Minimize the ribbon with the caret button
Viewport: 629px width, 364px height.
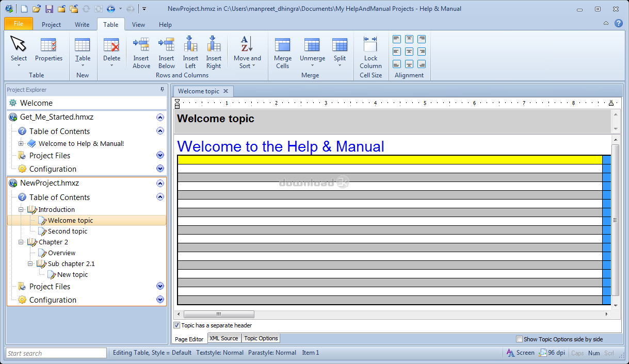[606, 24]
